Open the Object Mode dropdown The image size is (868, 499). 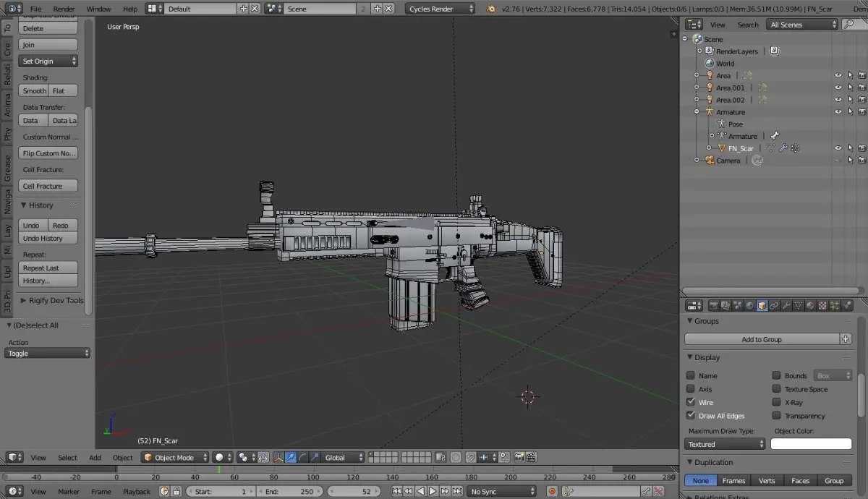tap(175, 457)
